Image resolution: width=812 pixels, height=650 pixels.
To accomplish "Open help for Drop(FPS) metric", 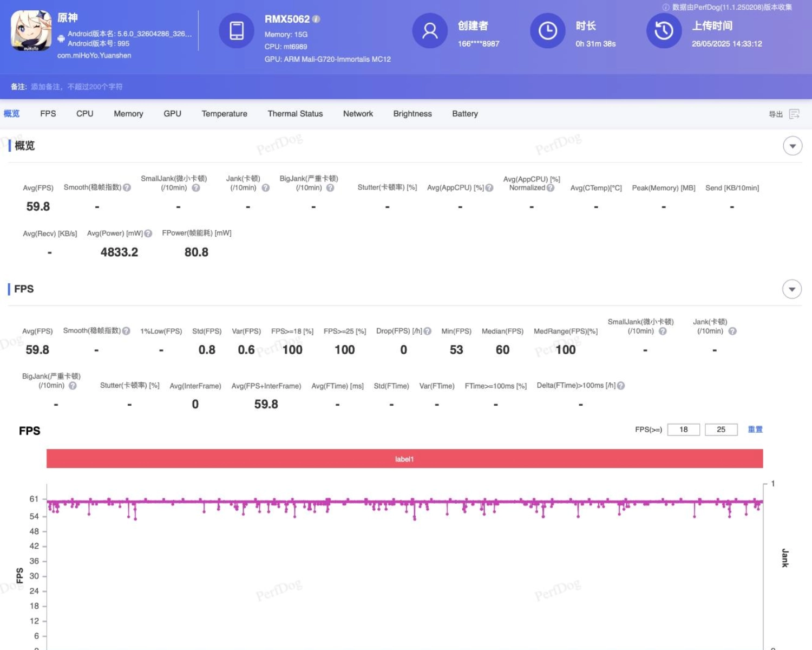I will tap(428, 331).
